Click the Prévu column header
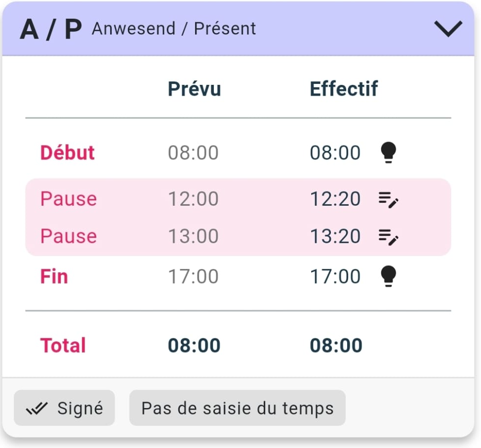The image size is (481, 448). point(194,89)
